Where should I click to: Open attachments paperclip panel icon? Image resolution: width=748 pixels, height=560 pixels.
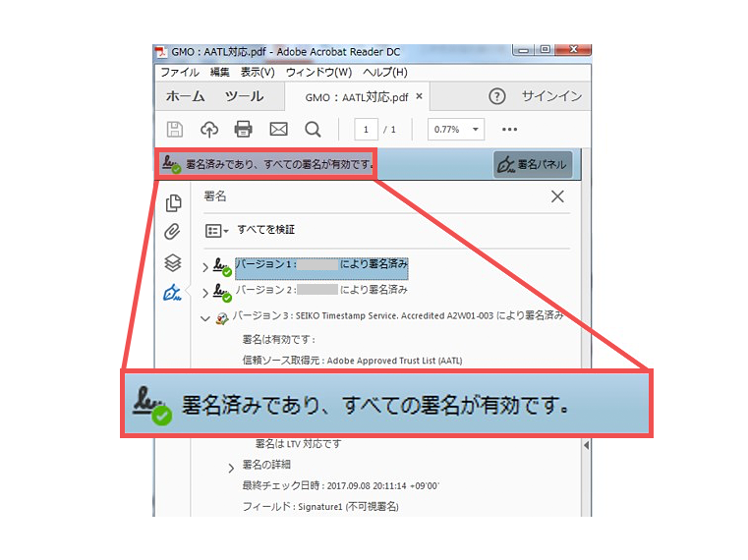coord(172,232)
